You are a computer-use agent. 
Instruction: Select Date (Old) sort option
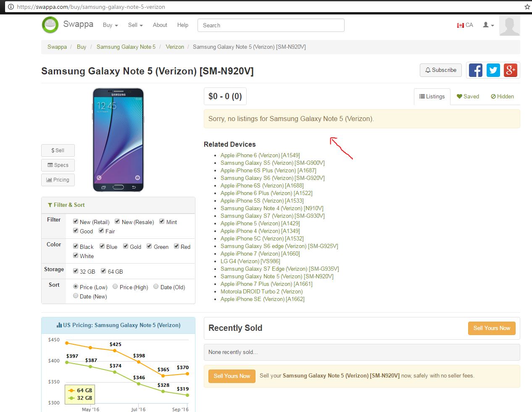coord(156,287)
